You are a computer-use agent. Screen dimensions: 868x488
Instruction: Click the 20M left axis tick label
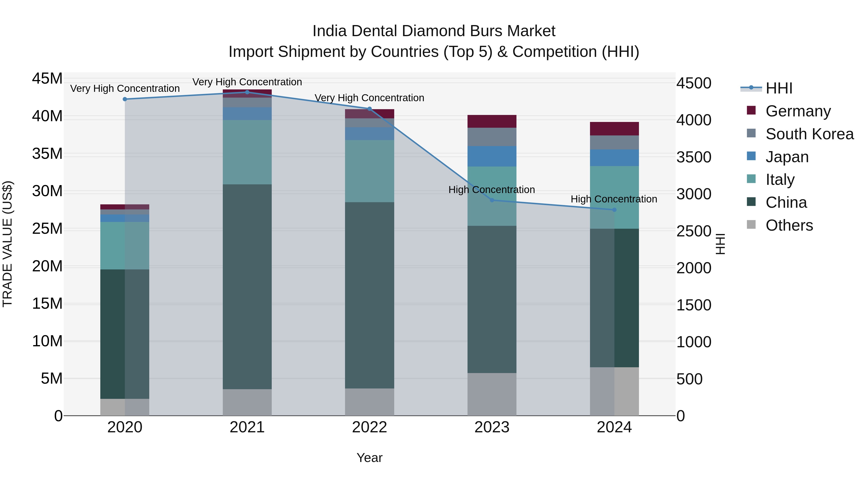point(47,266)
